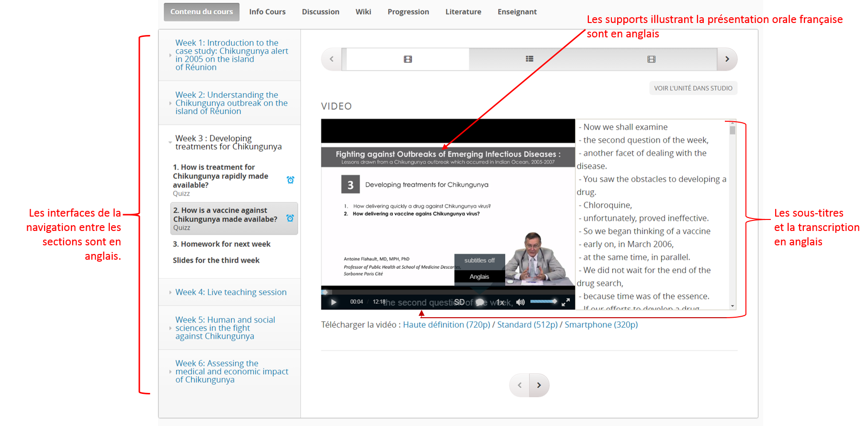Click the subtitles speech bubble icon
This screenshot has width=868, height=426.
(480, 302)
